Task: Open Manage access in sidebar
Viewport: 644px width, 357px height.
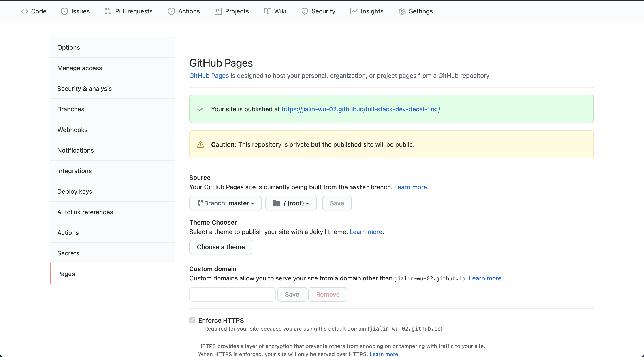Action: pos(112,68)
